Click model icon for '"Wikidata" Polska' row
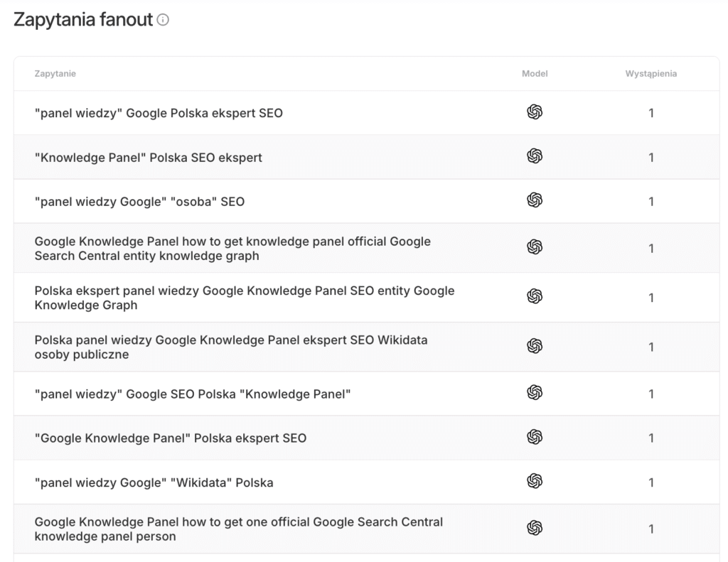728x562 pixels. tap(535, 481)
